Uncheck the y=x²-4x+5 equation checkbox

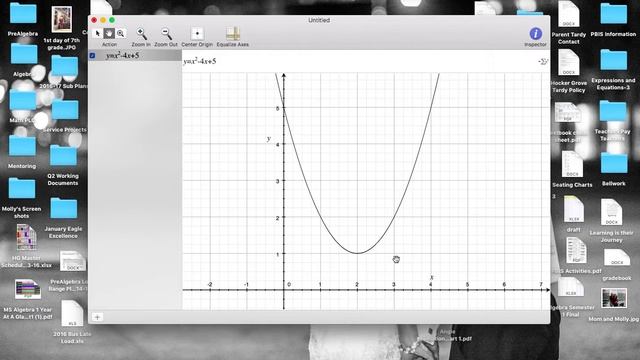92,56
